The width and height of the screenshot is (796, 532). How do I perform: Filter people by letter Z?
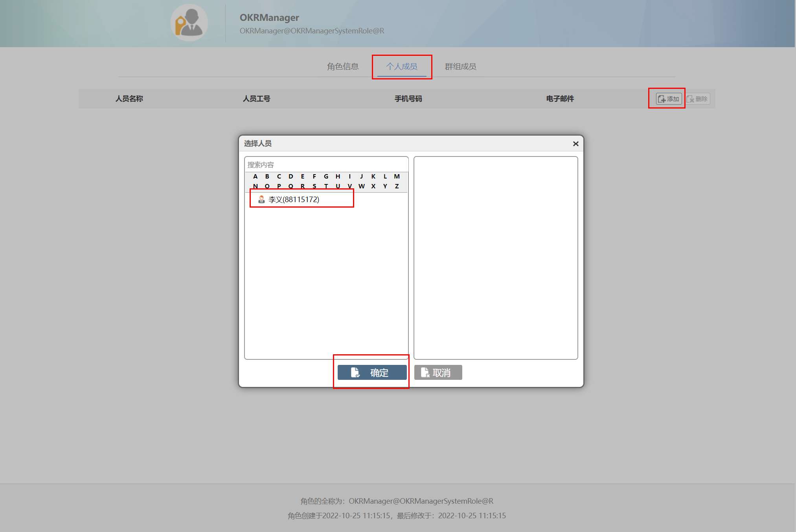(397, 186)
